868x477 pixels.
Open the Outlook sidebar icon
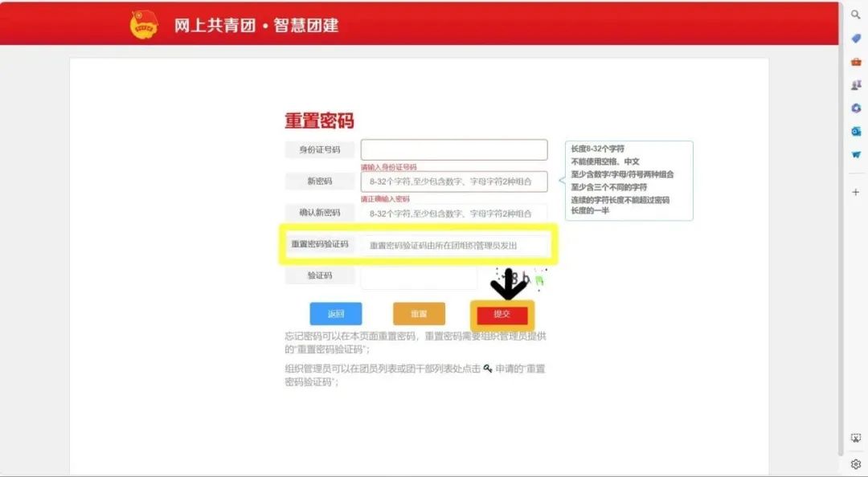pos(856,131)
